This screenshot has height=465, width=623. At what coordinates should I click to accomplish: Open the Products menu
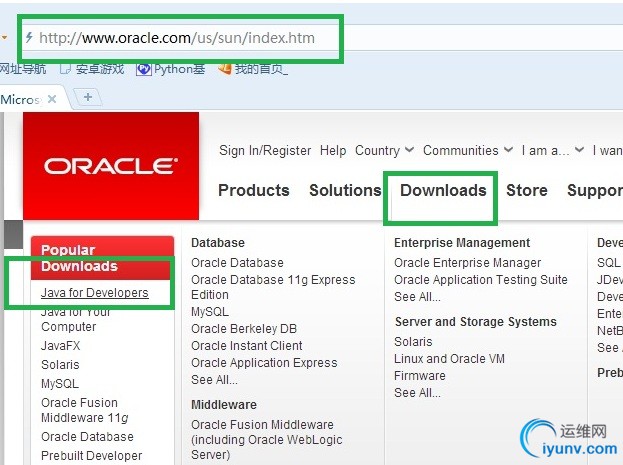click(254, 190)
